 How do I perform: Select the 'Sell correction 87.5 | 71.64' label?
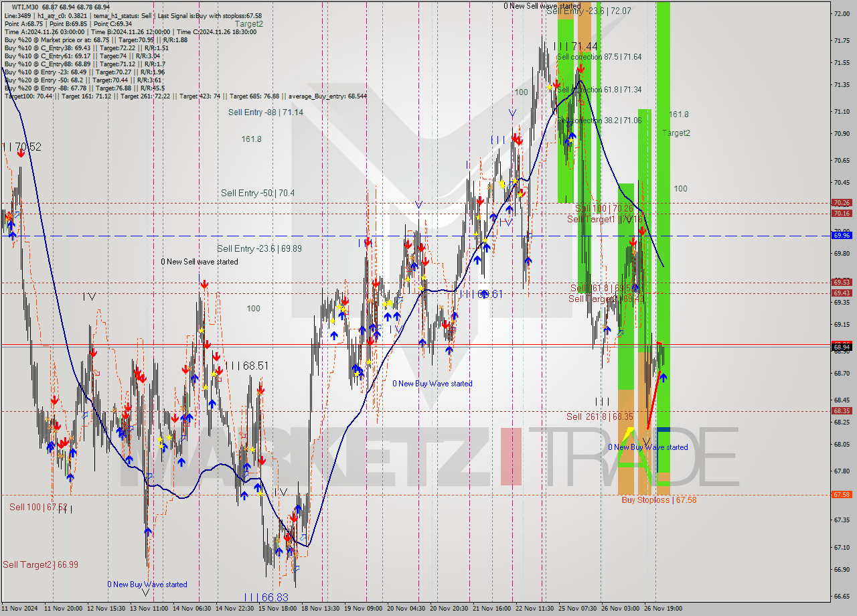pyautogui.click(x=599, y=57)
